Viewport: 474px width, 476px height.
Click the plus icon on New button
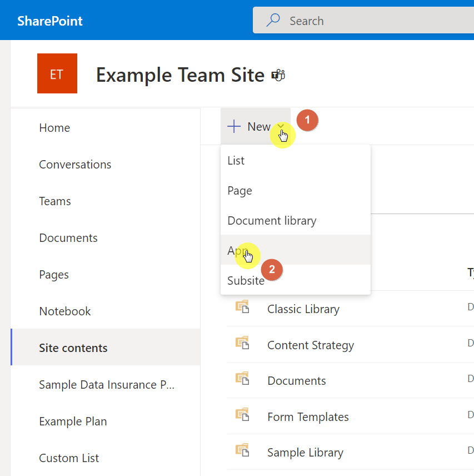click(x=234, y=126)
